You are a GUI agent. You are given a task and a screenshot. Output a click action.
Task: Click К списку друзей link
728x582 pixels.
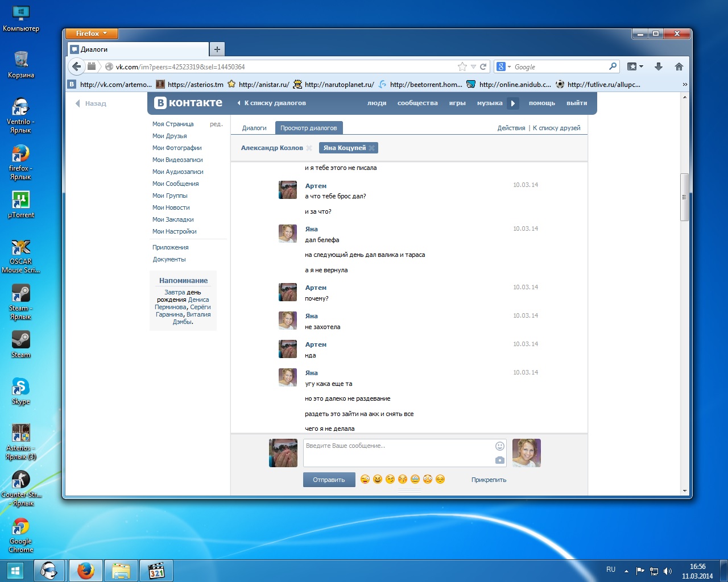coord(557,128)
